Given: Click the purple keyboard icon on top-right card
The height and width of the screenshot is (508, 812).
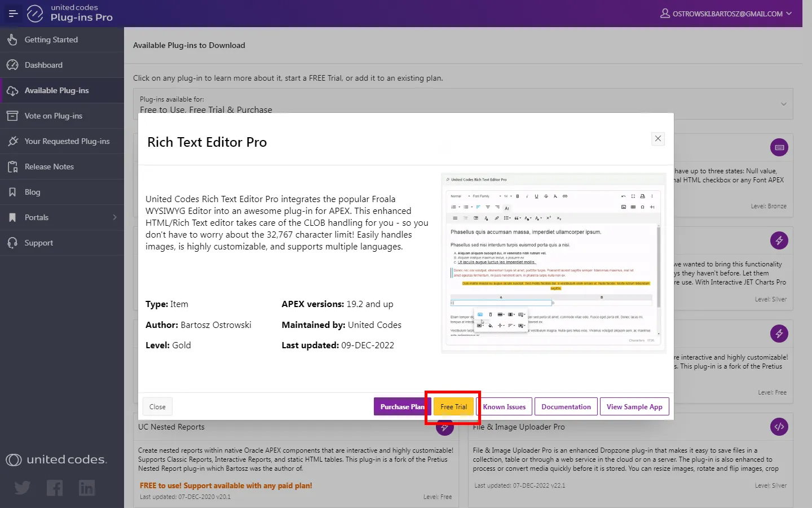Looking at the screenshot, I should pyautogui.click(x=779, y=147).
